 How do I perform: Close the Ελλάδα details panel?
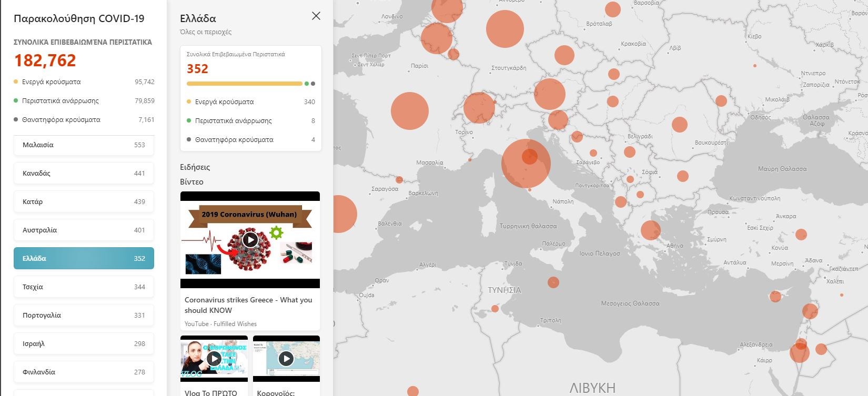(316, 16)
